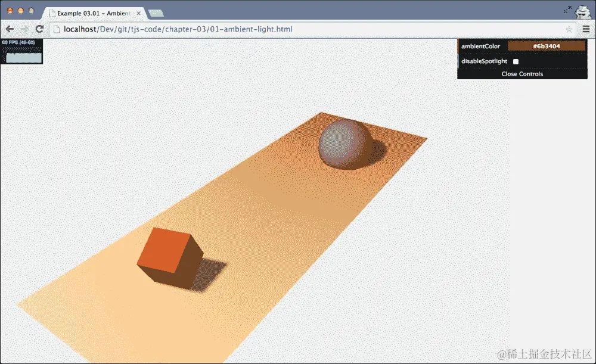This screenshot has height=364, width=596.
Task: Reload the page with the refresh icon
Action: (39, 29)
